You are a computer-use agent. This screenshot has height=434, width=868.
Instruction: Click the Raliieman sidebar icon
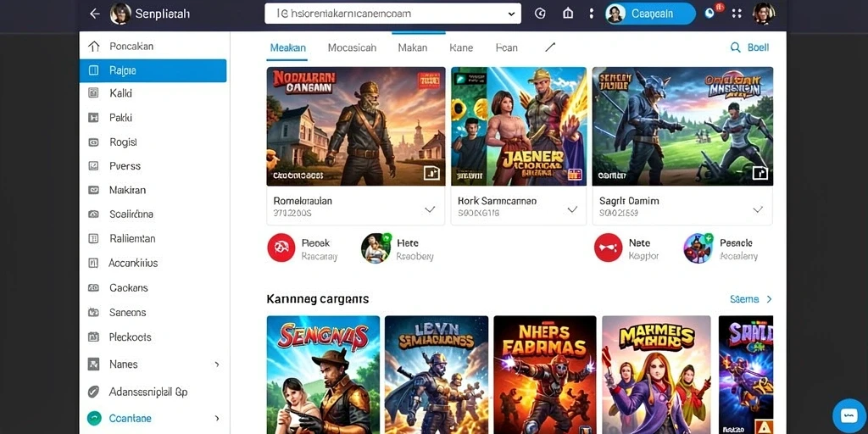(93, 238)
